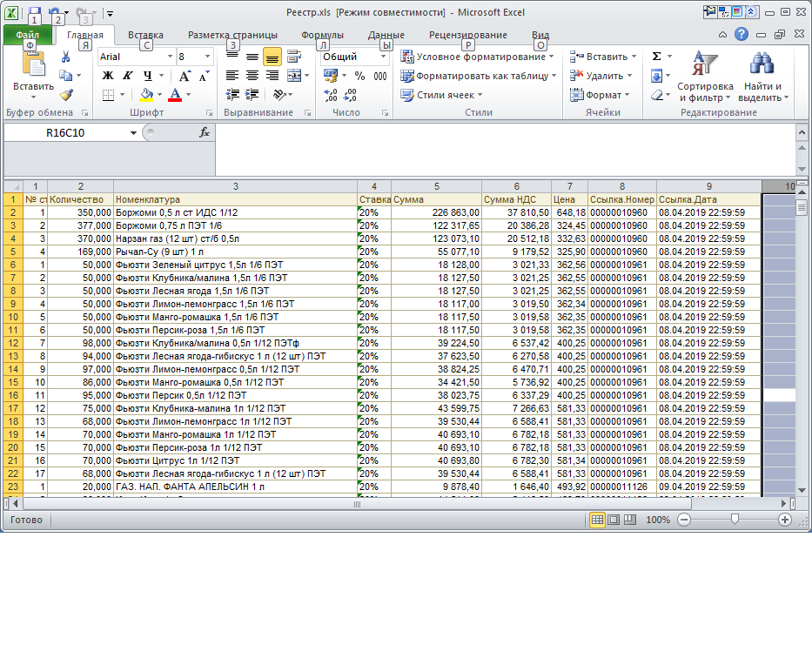Click the horizontal scrollbar thumb
812x658 pixels.
click(x=357, y=504)
